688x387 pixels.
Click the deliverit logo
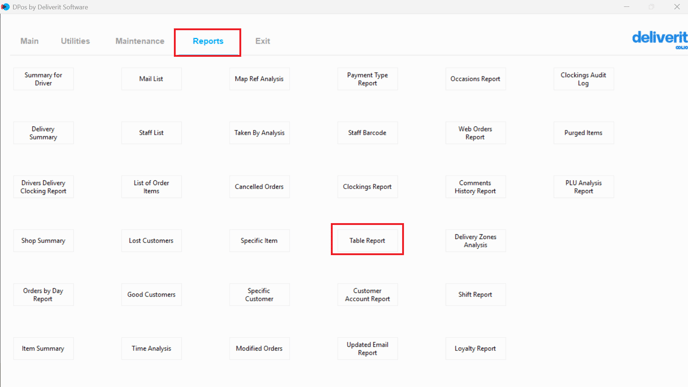click(659, 39)
